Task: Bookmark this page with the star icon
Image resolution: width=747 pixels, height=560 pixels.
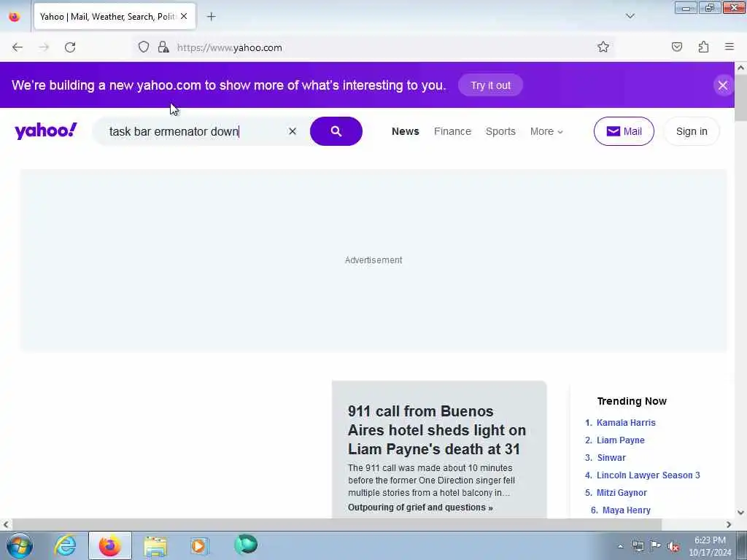Action: click(603, 47)
